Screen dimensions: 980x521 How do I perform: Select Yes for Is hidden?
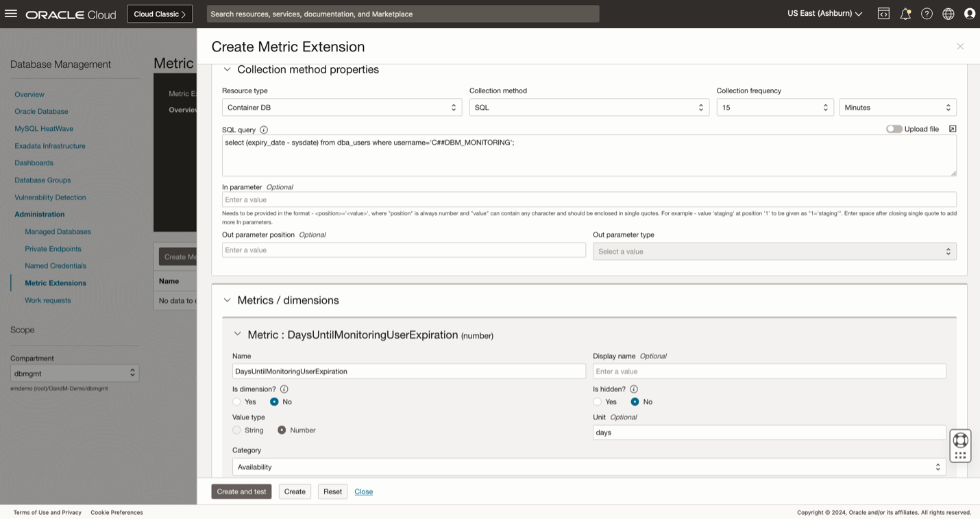(x=598, y=402)
